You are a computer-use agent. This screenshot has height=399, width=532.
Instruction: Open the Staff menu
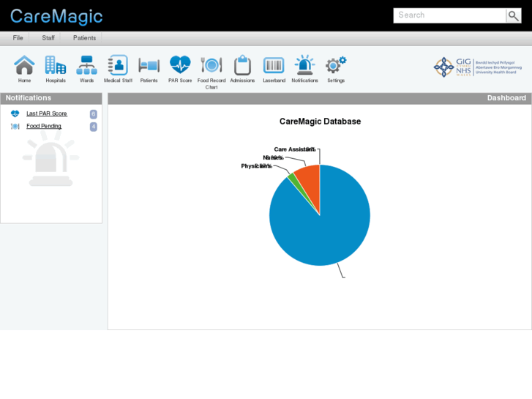(x=48, y=38)
